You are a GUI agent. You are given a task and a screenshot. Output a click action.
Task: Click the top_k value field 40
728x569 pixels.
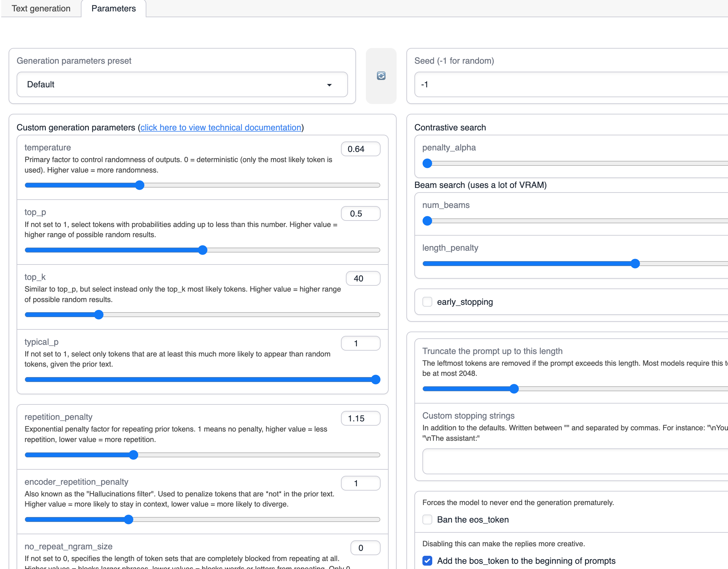tap(363, 278)
